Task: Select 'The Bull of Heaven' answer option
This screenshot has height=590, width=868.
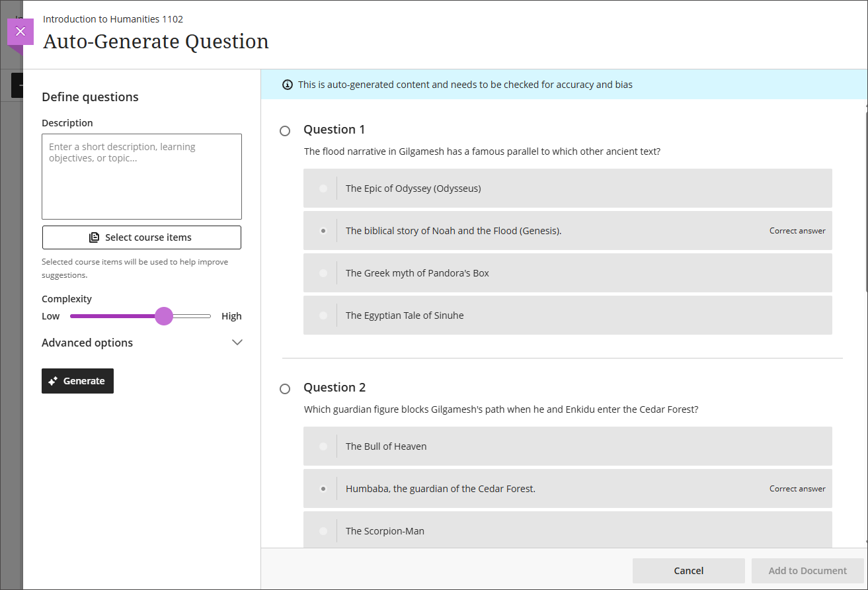Action: pos(322,446)
